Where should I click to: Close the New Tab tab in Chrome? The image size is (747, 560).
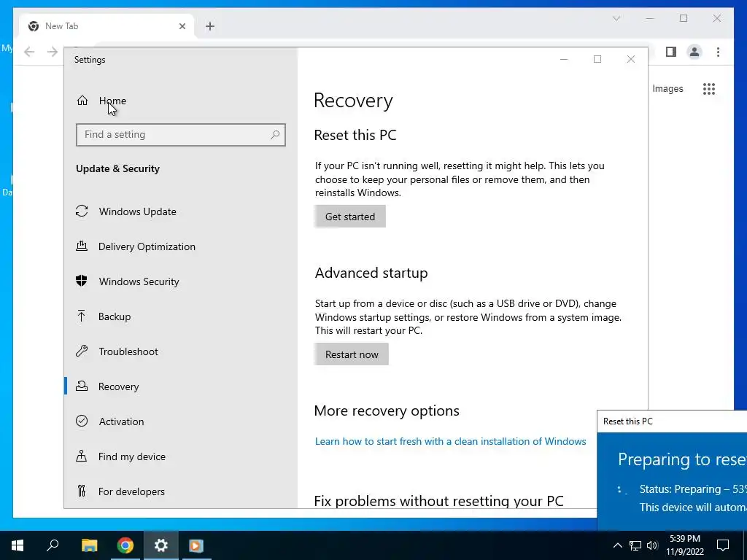pos(182,26)
